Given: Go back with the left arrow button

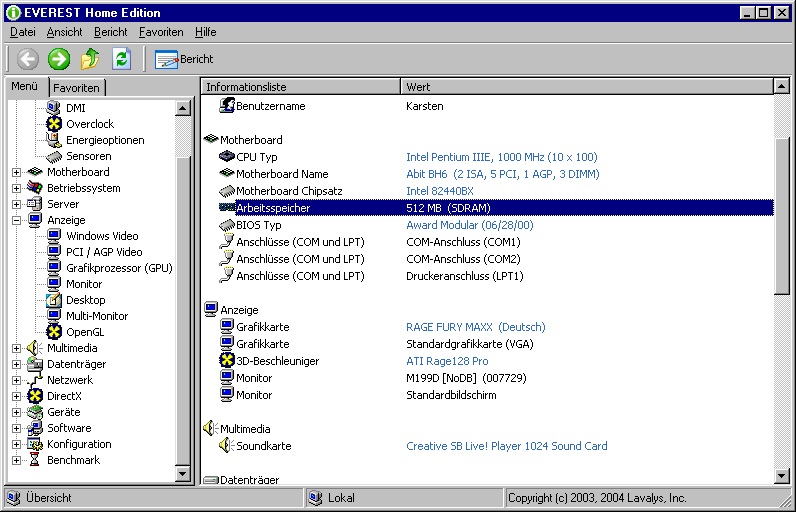Looking at the screenshot, I should pos(27,59).
